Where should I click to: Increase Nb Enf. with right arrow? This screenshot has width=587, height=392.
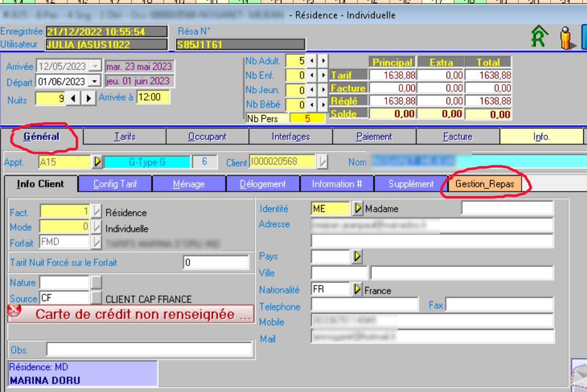323,76
